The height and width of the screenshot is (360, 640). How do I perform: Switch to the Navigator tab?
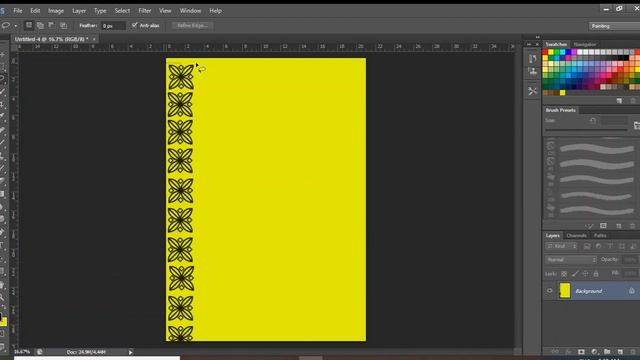584,44
